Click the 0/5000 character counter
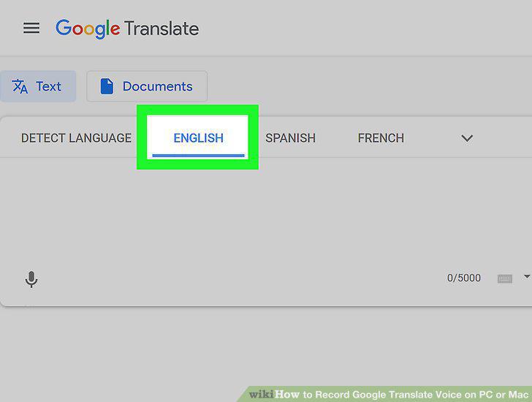This screenshot has height=402, width=532. pos(464,278)
